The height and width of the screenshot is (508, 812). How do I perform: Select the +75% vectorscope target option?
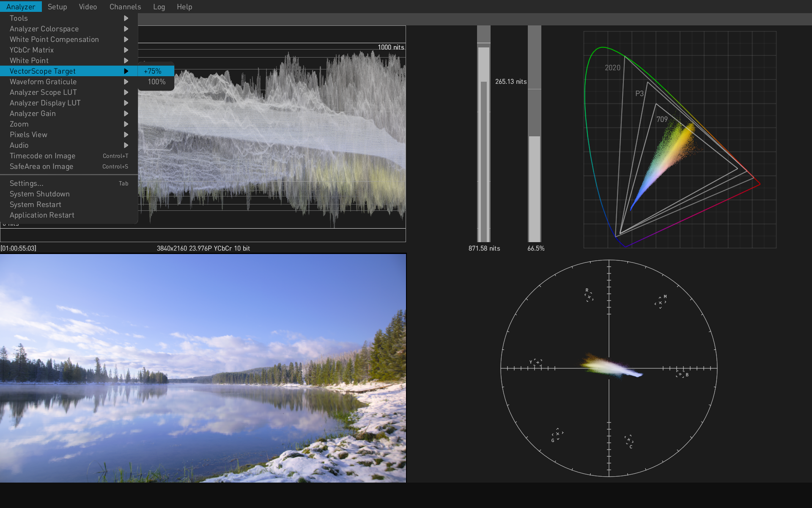coord(153,71)
